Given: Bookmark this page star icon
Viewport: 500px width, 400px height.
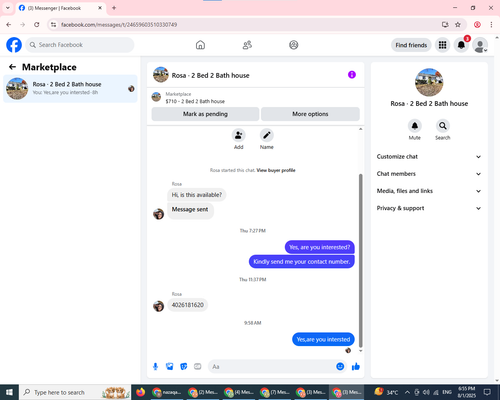Looking at the screenshot, I should coord(458,25).
